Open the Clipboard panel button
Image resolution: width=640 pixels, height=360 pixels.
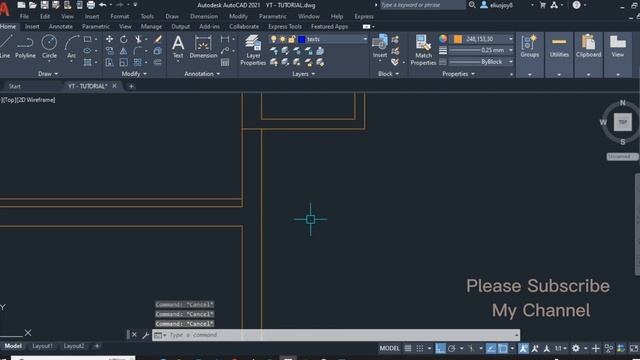[x=588, y=47]
